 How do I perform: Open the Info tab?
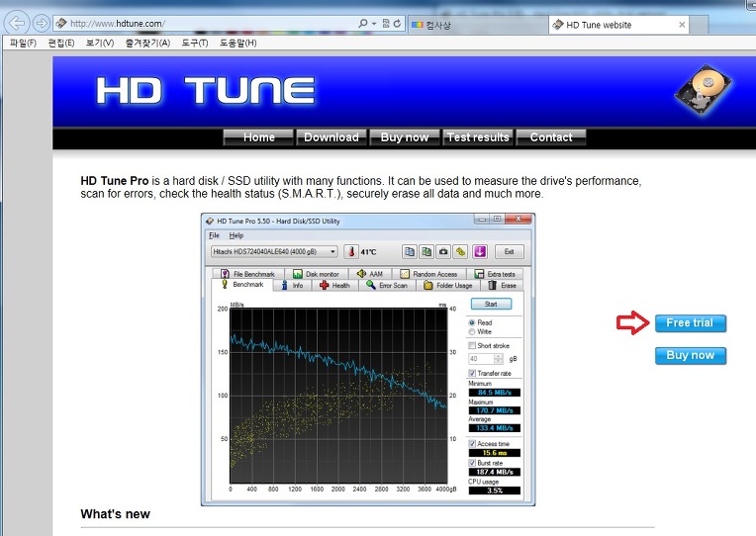[293, 286]
